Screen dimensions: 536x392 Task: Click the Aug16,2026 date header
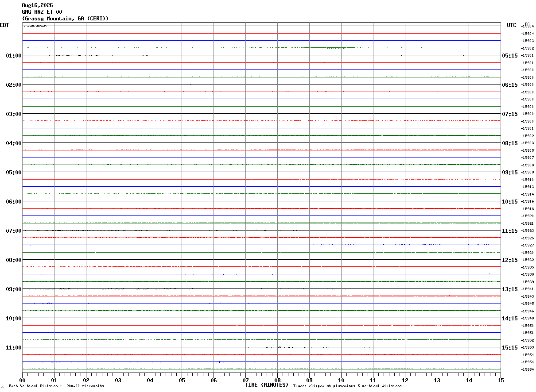click(37, 5)
